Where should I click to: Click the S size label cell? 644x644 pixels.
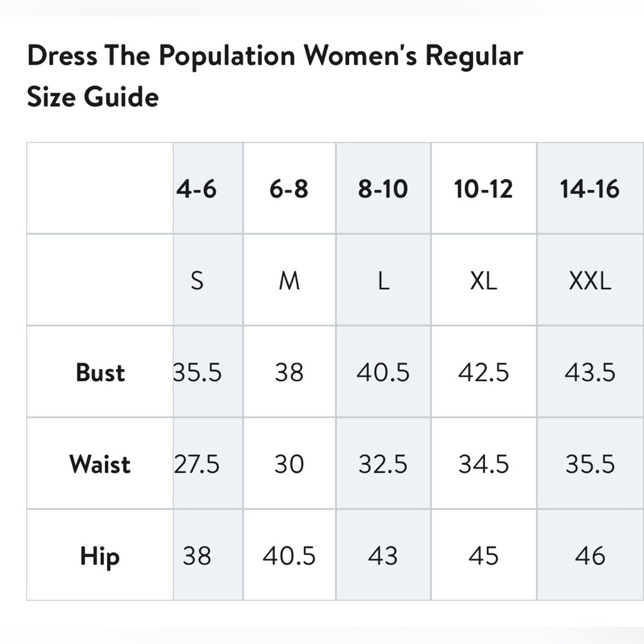click(208, 280)
